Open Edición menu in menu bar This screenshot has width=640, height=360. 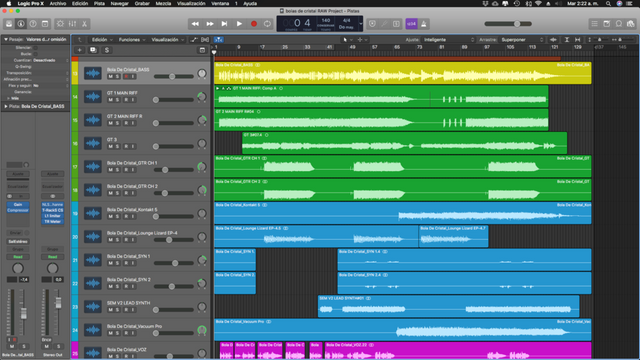[80, 3]
